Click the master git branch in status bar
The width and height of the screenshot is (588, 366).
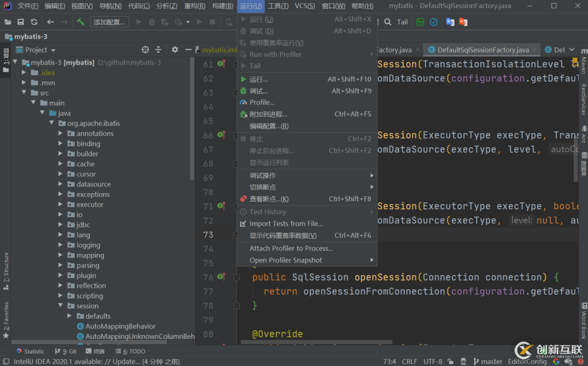pyautogui.click(x=487, y=361)
